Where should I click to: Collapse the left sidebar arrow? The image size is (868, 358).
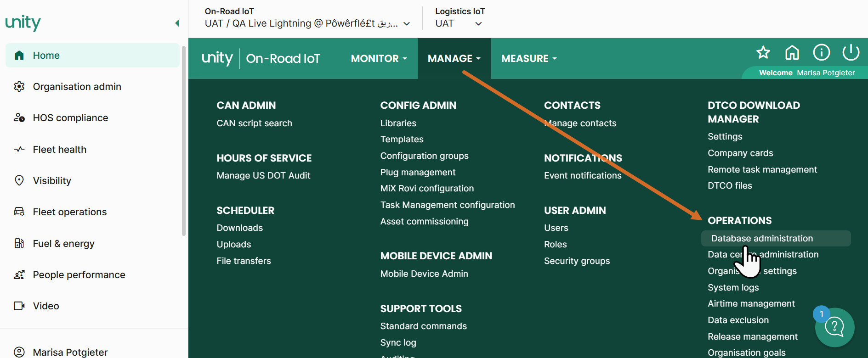pyautogui.click(x=177, y=23)
